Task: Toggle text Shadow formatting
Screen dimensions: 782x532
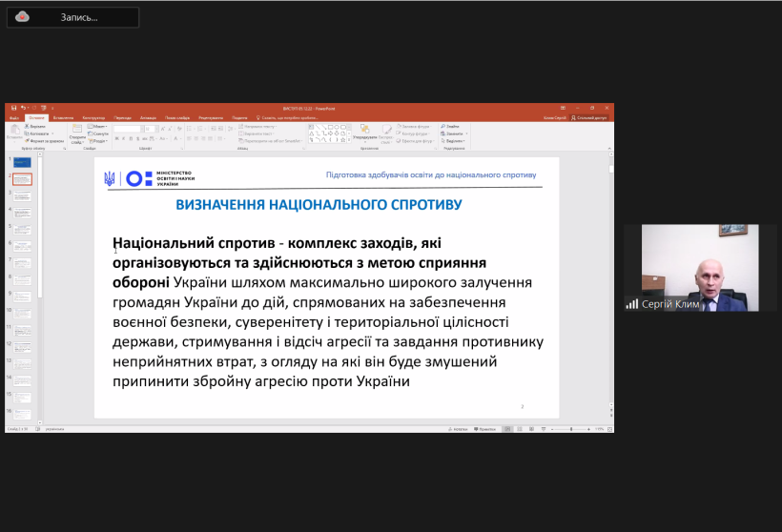Action: (137, 138)
